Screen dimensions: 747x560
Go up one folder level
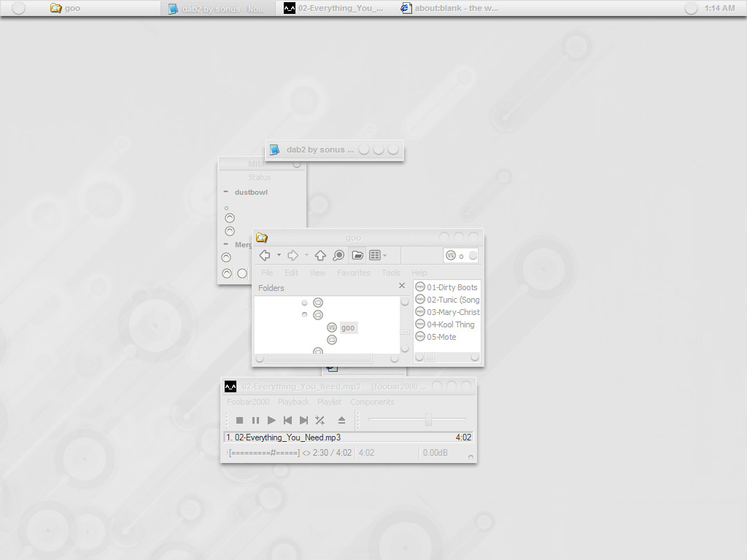coord(320,255)
